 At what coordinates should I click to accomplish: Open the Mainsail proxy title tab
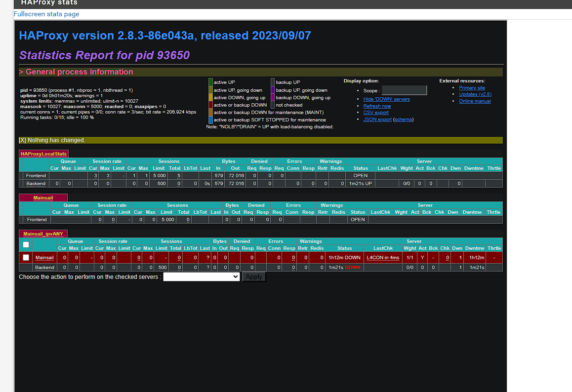43,198
